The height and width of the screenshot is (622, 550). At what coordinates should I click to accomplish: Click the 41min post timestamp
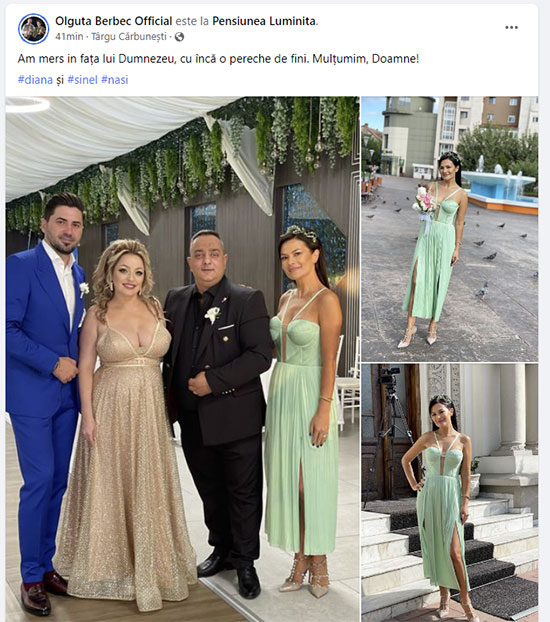69,37
